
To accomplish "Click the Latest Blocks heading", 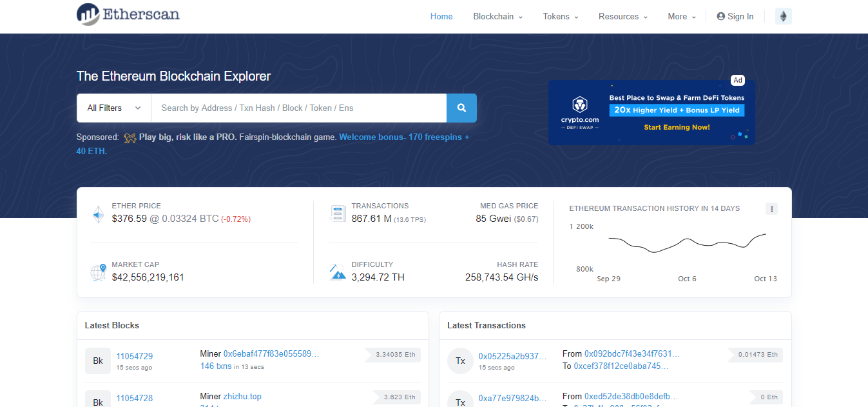I will click(x=112, y=325).
